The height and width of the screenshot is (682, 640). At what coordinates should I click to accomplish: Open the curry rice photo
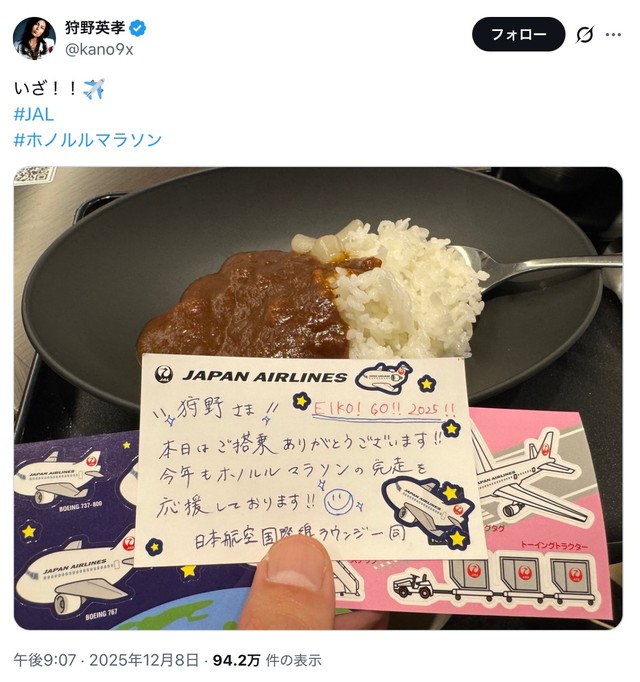click(x=318, y=398)
